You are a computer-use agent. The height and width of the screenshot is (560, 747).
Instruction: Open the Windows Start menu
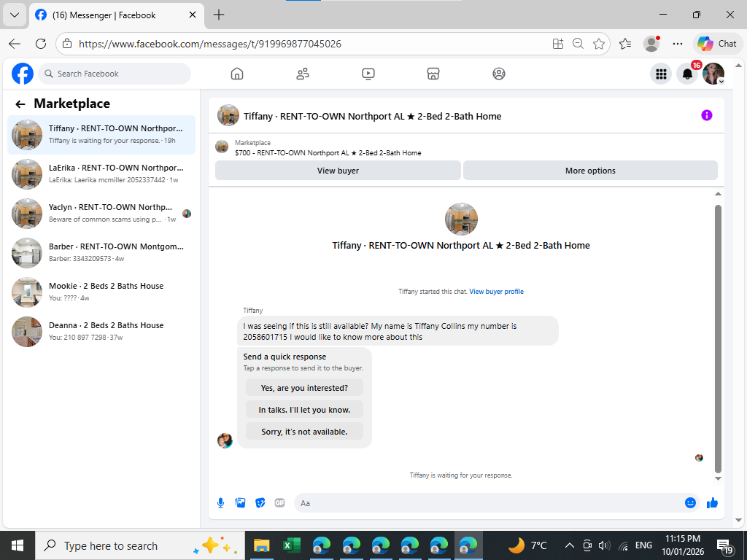tap(18, 545)
